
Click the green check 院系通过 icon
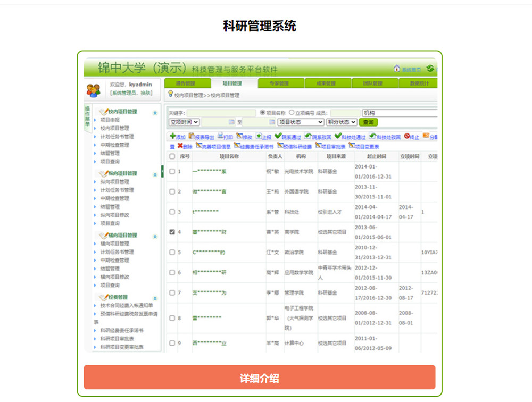(x=278, y=136)
